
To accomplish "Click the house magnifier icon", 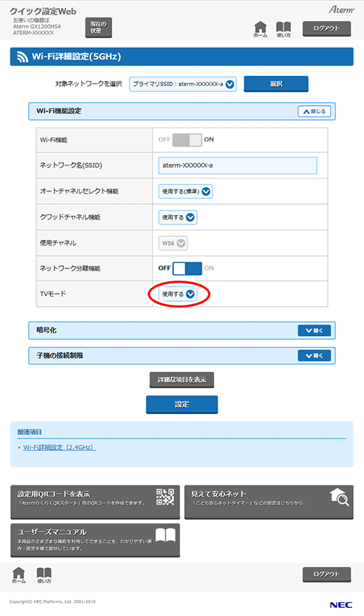I will (x=339, y=497).
